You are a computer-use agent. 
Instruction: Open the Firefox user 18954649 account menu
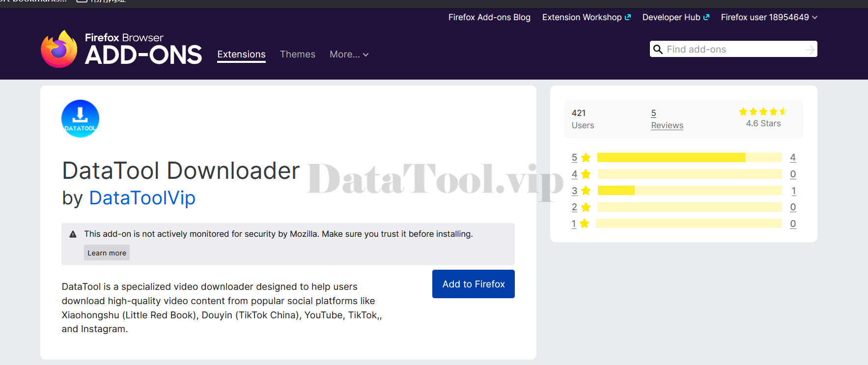click(769, 17)
